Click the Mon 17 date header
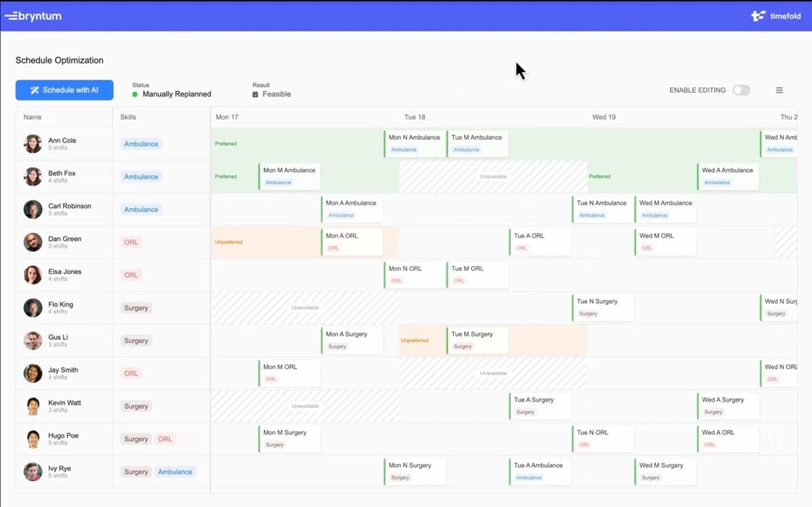The width and height of the screenshot is (812, 507). (x=227, y=117)
